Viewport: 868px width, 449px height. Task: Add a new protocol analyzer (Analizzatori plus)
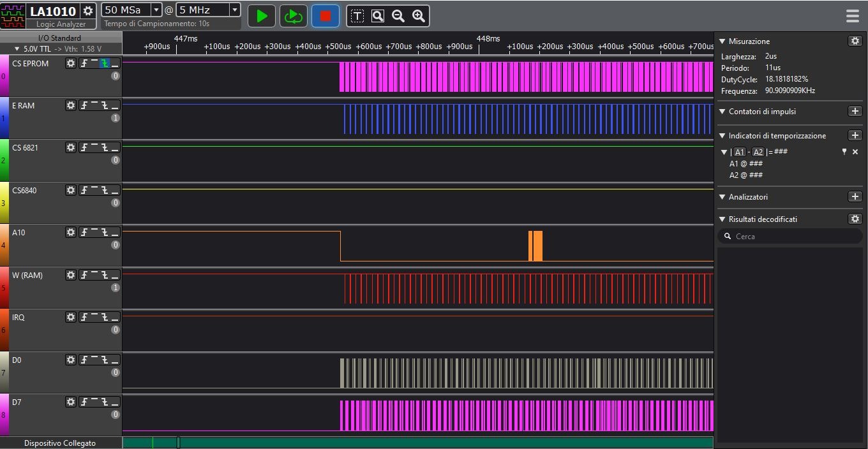[855, 196]
